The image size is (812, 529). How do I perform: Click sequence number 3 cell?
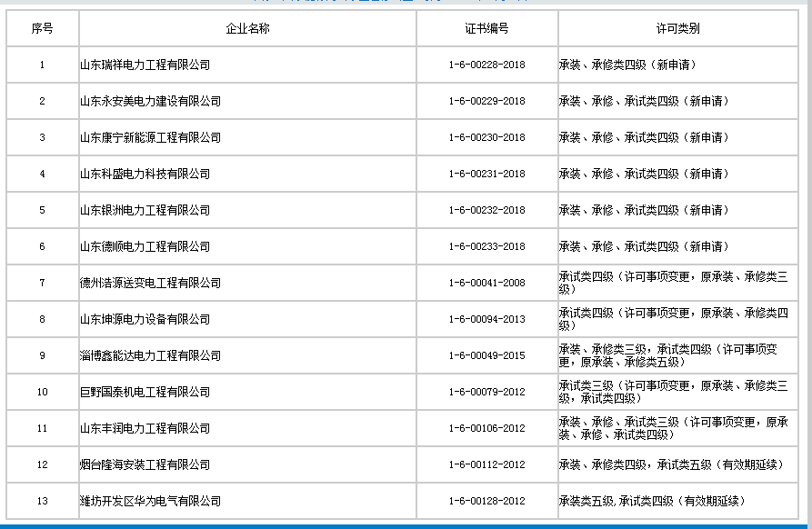(43, 137)
